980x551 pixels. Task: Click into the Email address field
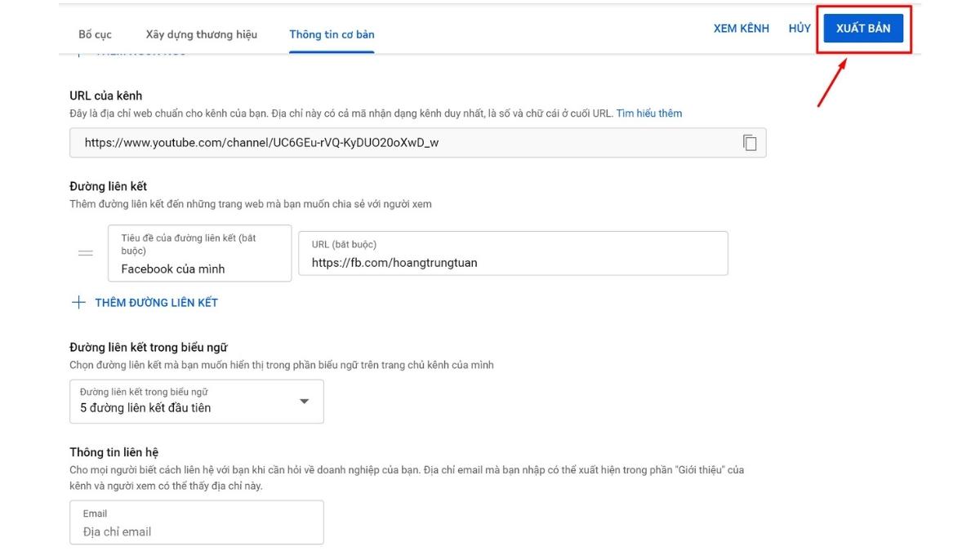196,531
